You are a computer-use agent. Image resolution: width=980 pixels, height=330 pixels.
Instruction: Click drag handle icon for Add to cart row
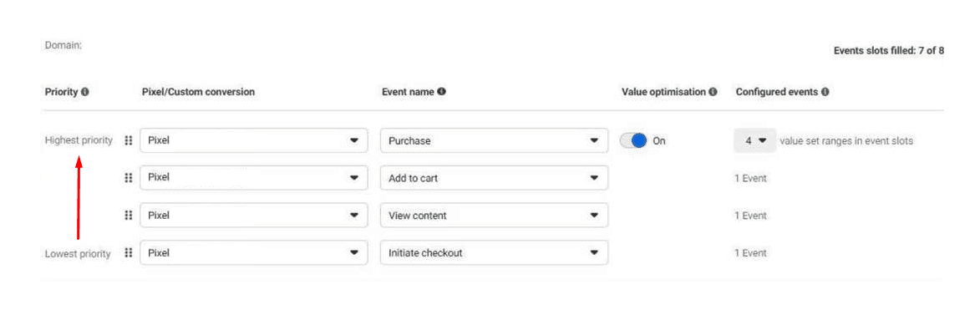point(128,178)
